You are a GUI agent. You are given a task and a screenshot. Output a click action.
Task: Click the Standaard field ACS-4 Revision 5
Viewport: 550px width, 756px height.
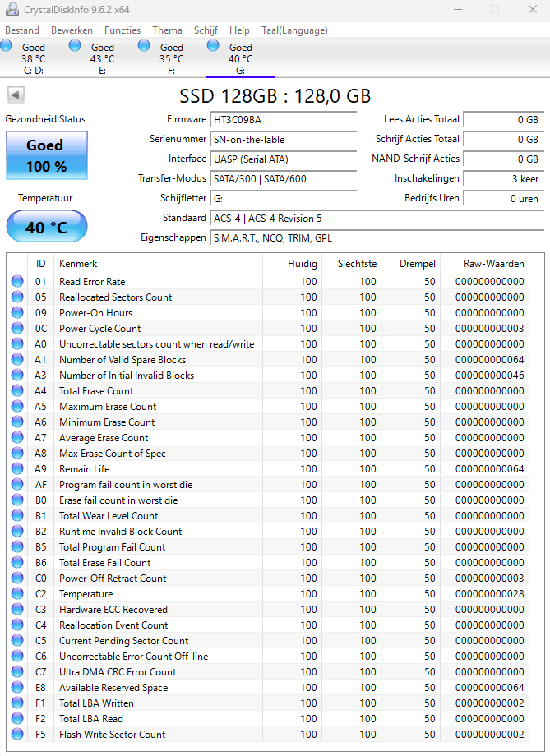click(x=377, y=219)
